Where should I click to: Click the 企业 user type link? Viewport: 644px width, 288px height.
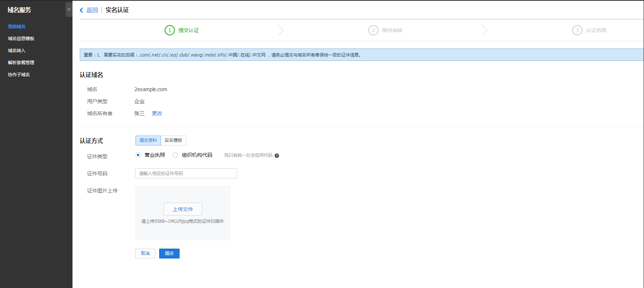[140, 101]
